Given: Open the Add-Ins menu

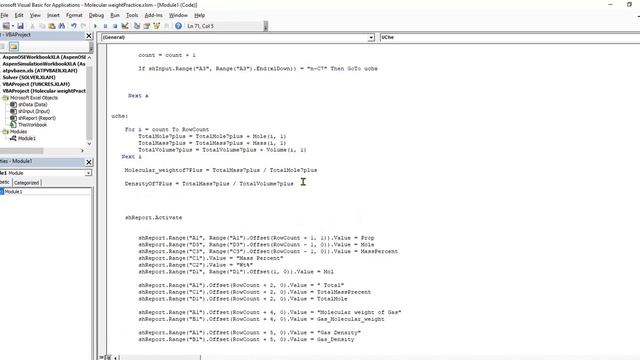Looking at the screenshot, I should click(153, 15).
